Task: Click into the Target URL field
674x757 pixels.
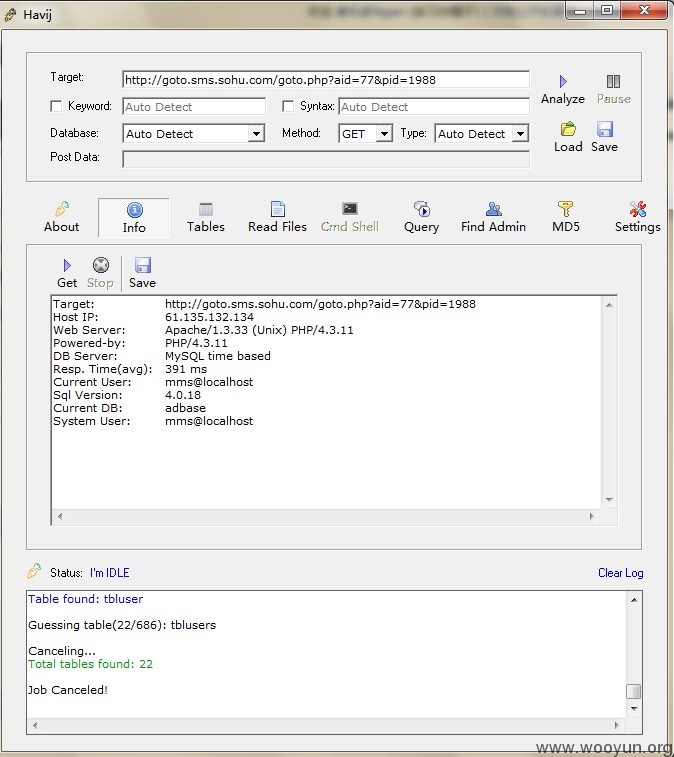Action: (x=326, y=80)
